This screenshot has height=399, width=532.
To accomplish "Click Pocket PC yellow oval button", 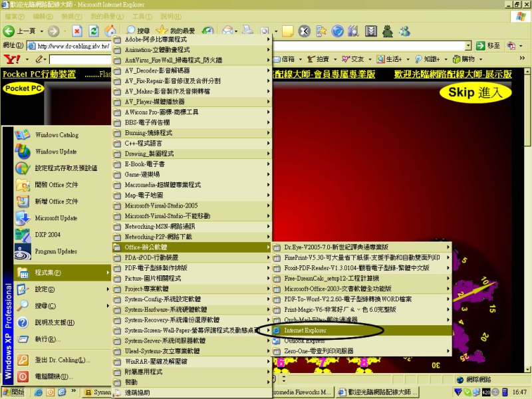I will click(x=23, y=88).
